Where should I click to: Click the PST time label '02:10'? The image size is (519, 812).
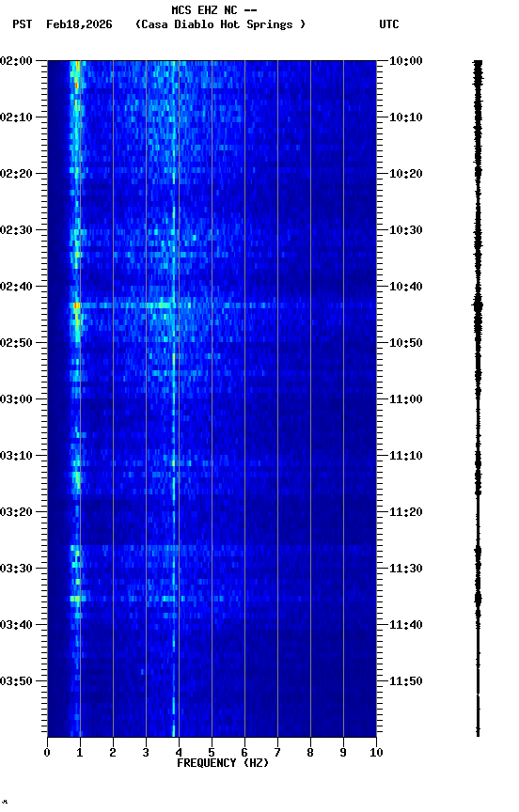click(x=16, y=117)
